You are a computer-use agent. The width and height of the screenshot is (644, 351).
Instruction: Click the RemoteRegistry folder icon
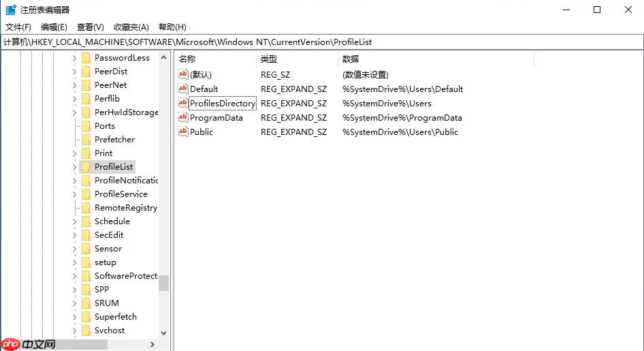86,208
